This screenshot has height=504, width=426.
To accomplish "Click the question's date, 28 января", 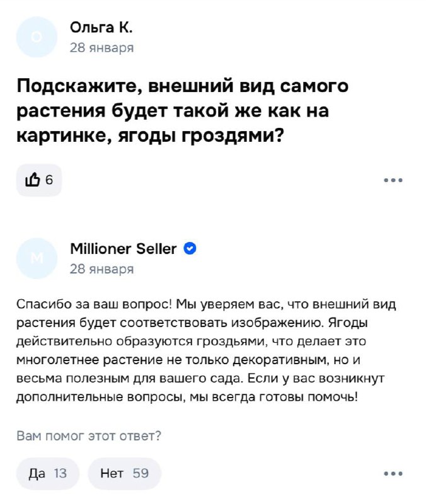I will (x=101, y=48).
